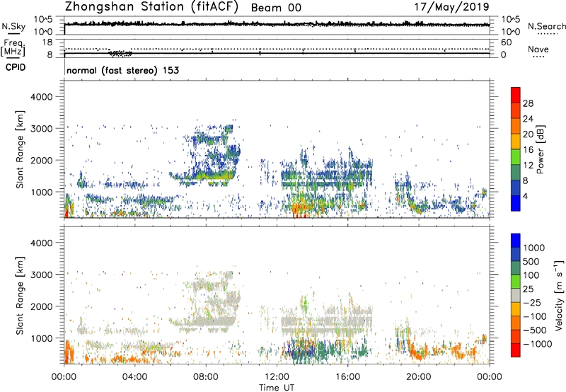
Task: Click the '20:00' time axis tick label
Action: (x=418, y=377)
